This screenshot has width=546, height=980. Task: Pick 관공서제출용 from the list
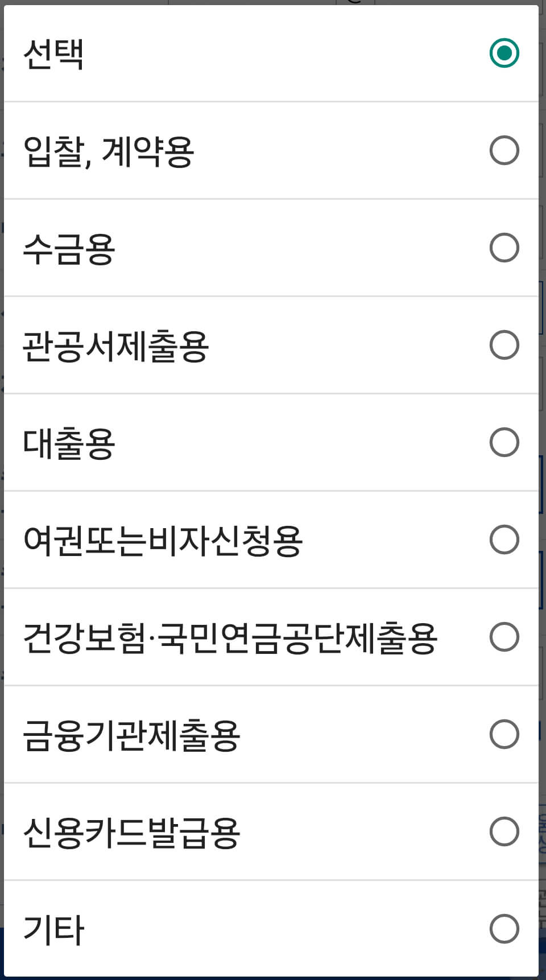[504, 344]
